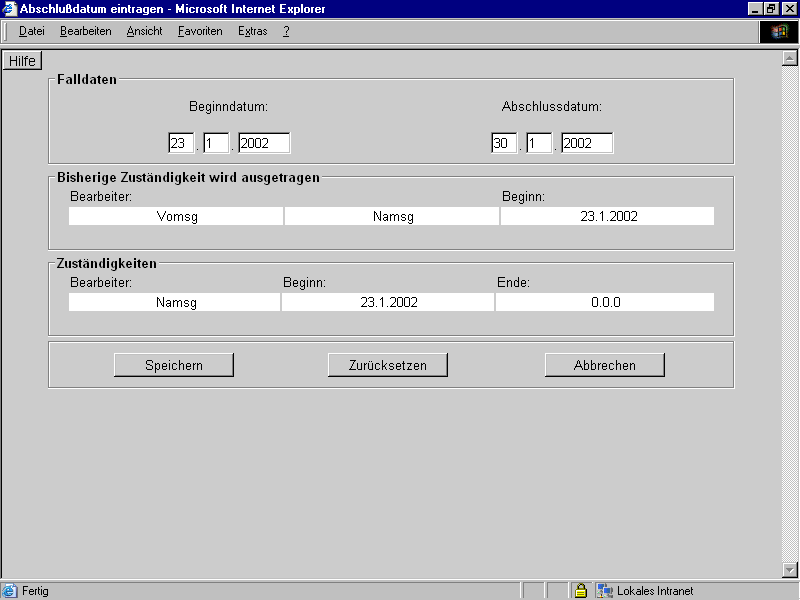The width and height of the screenshot is (800, 600).
Task: Click the Abschlussdatum day field
Action: click(503, 143)
